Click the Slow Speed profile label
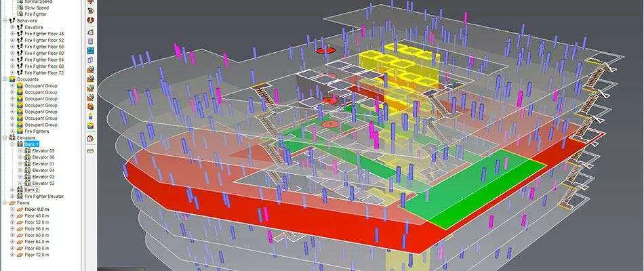 click(37, 8)
